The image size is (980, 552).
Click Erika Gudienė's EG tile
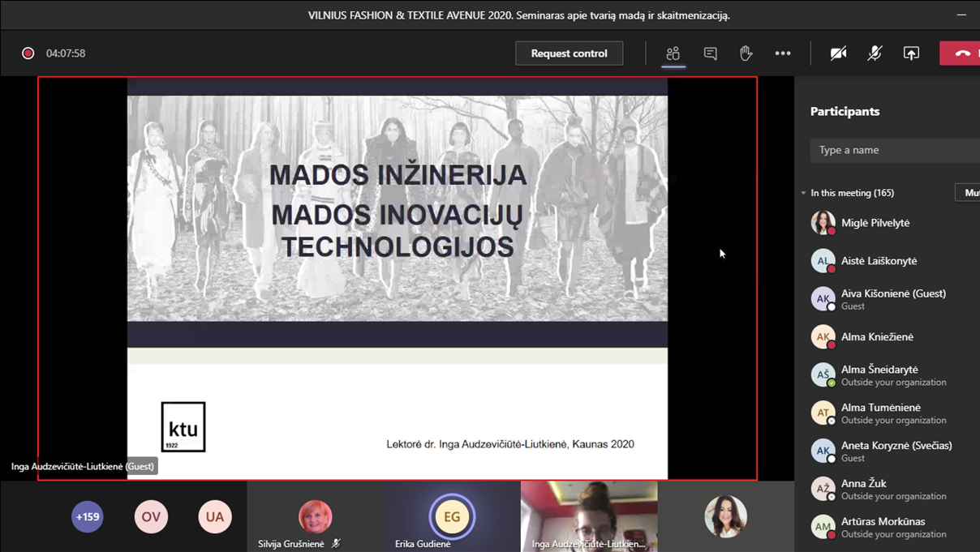tap(452, 516)
